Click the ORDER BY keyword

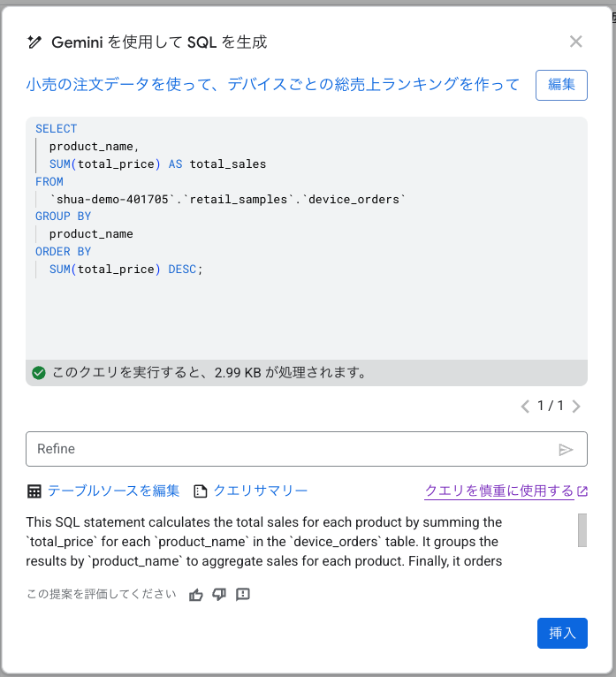63,252
